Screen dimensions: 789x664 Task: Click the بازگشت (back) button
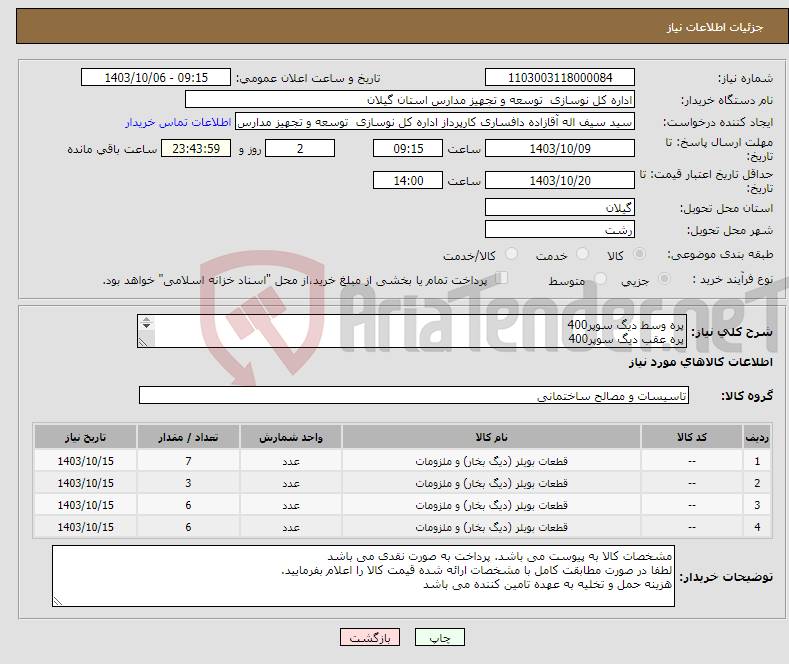coord(370,637)
